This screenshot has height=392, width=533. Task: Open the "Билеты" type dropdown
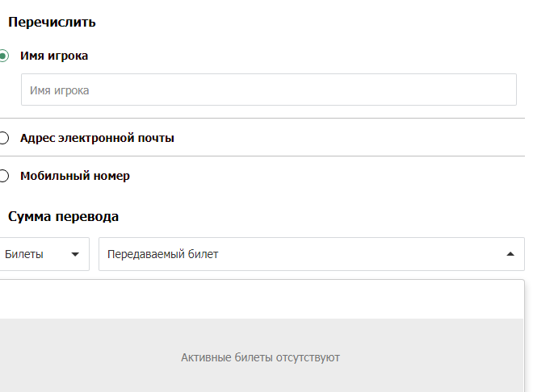(x=42, y=254)
